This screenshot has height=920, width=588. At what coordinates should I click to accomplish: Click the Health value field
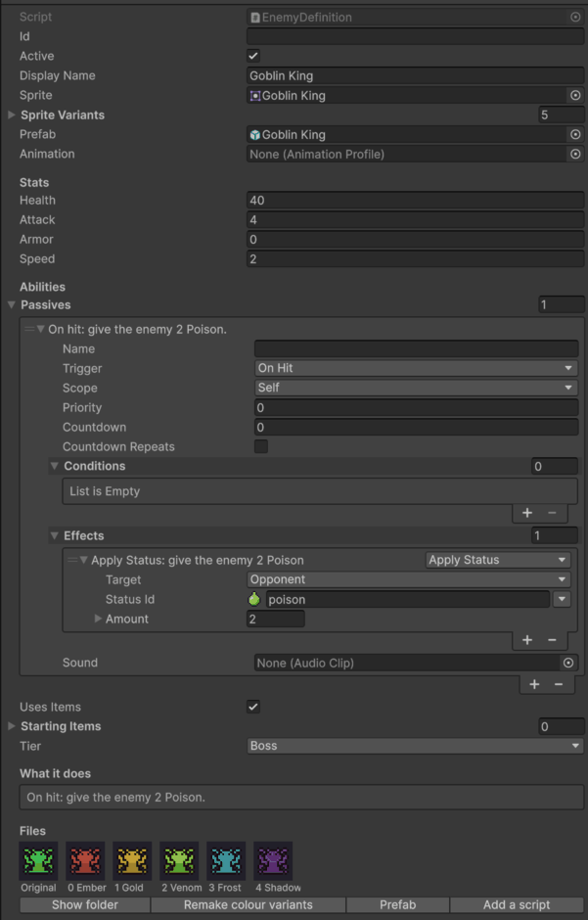click(416, 200)
